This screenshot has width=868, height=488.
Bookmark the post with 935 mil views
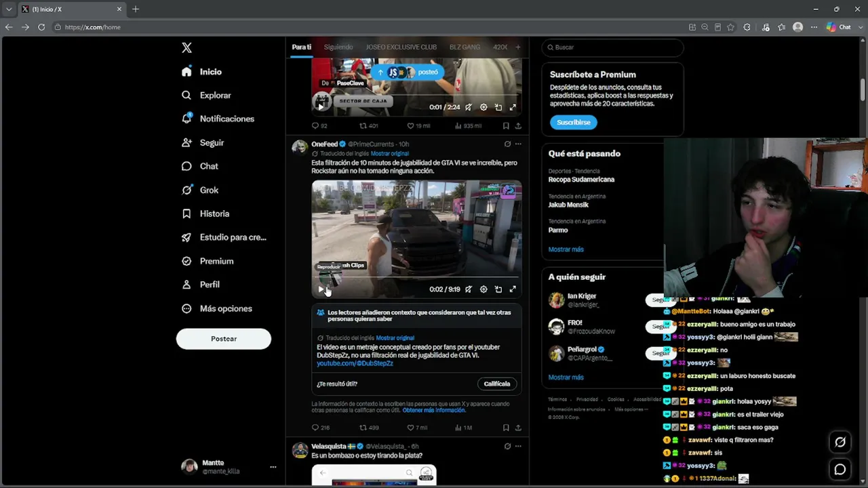click(506, 126)
